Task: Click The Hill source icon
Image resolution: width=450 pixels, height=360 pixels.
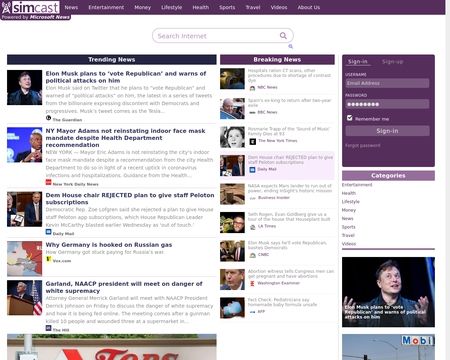Action: coord(48,328)
